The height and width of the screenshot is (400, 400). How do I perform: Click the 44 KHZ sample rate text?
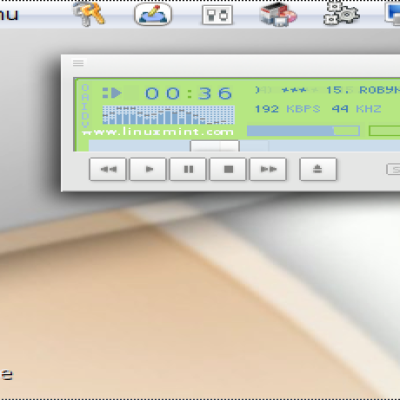(356, 109)
